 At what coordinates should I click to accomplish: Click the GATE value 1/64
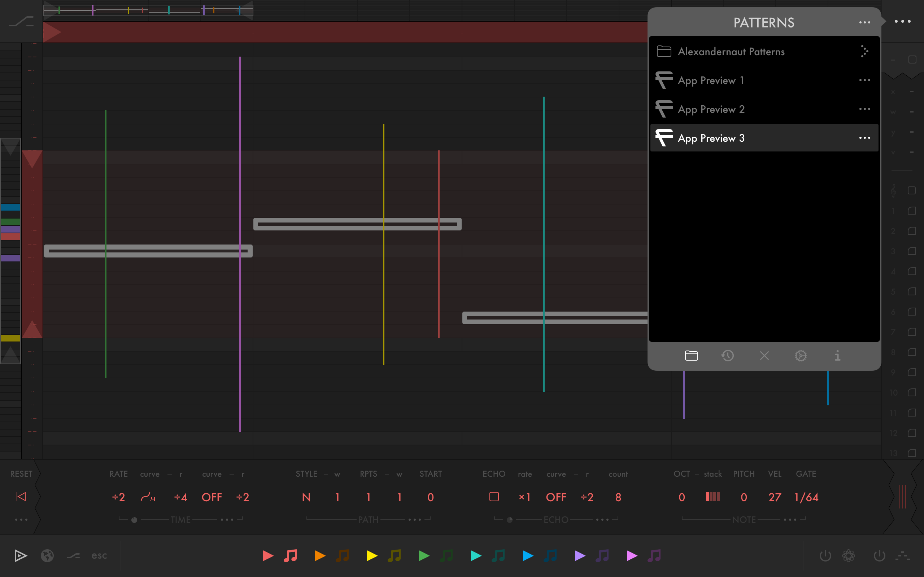[x=806, y=497]
